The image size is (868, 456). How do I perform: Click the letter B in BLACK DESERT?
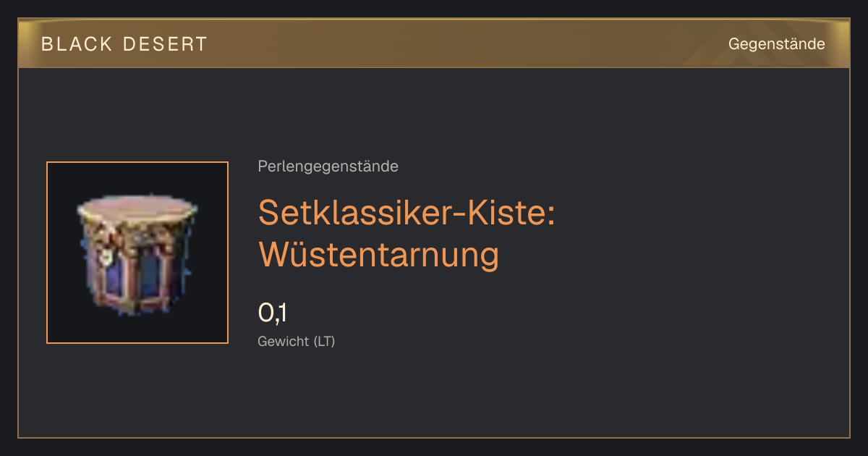[47, 44]
